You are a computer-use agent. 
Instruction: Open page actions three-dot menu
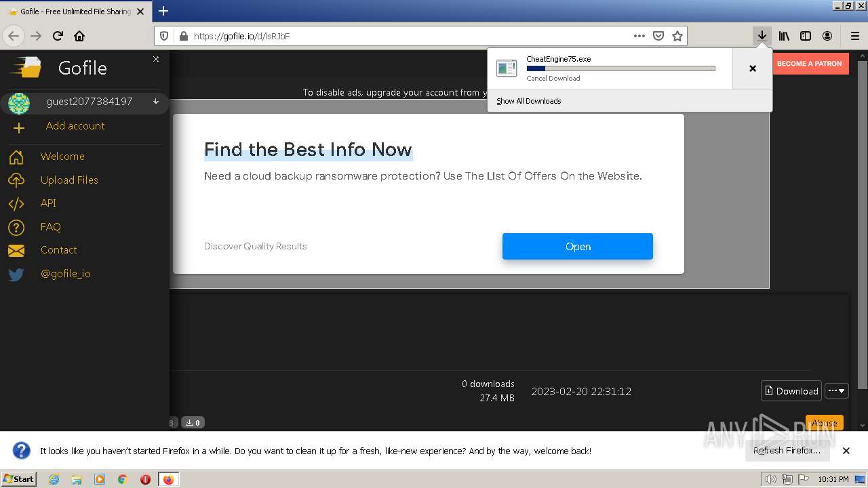[639, 36]
